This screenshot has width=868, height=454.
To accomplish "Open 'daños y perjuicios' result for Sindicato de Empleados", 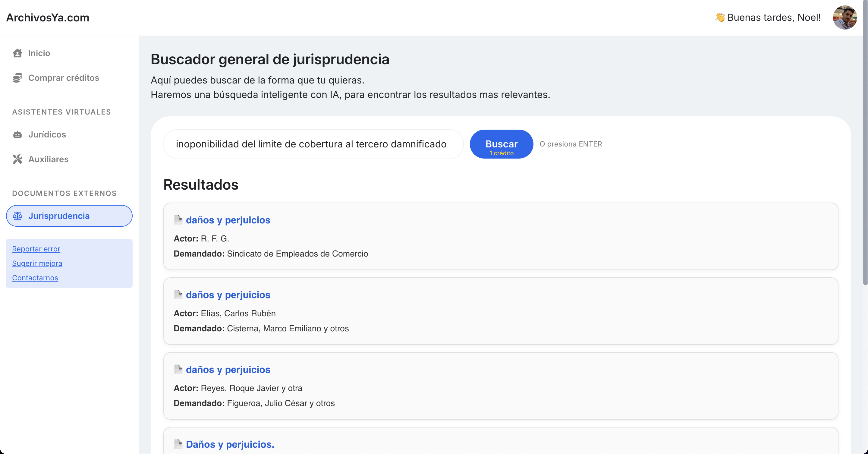I will 228,220.
